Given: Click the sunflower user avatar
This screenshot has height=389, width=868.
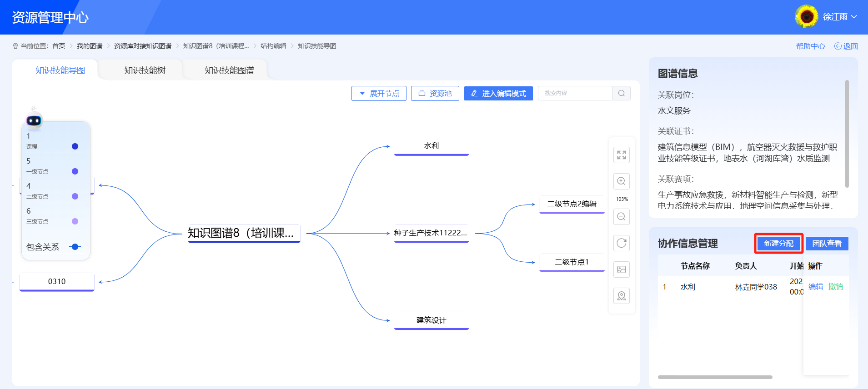Looking at the screenshot, I should coord(807,17).
